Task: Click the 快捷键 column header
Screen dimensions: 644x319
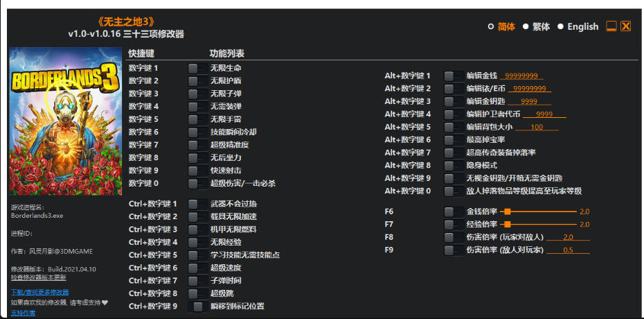Action: pyautogui.click(x=141, y=54)
